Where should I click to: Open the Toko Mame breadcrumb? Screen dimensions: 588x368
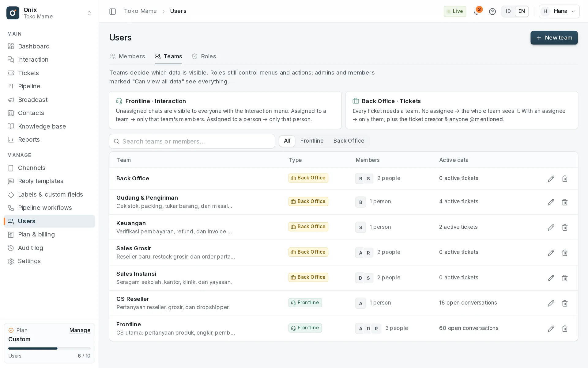point(140,11)
